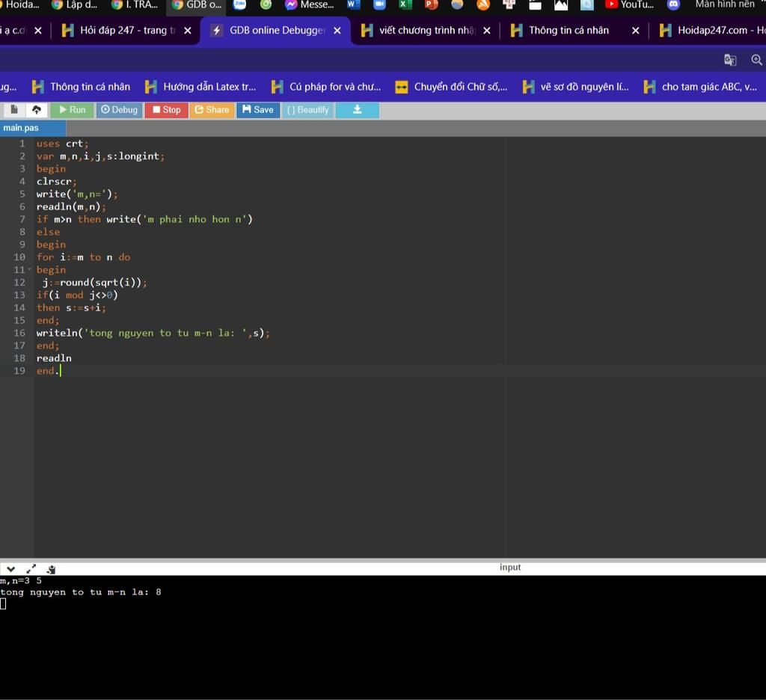Screen dimensions: 766x700
Task: Collapse the console with chevron-down icon
Action: (x=10, y=569)
